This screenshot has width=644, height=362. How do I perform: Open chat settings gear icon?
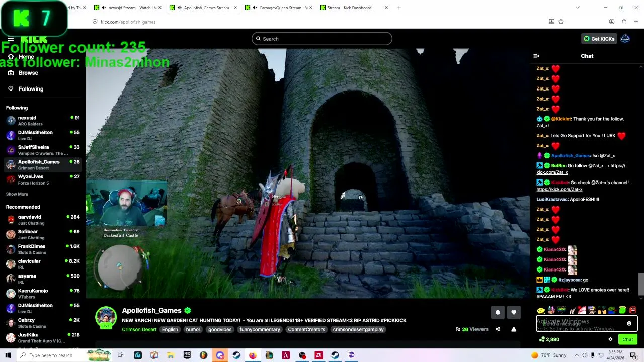pos(610,339)
